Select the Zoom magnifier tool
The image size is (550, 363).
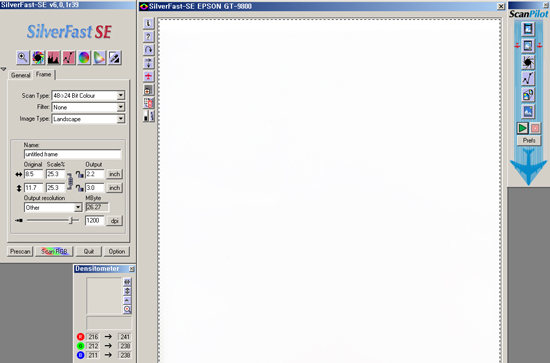coord(23,58)
